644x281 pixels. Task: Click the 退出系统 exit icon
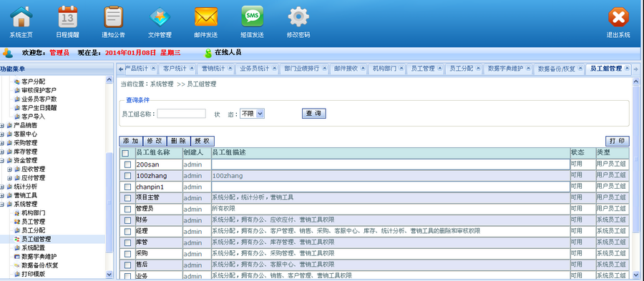click(x=618, y=18)
